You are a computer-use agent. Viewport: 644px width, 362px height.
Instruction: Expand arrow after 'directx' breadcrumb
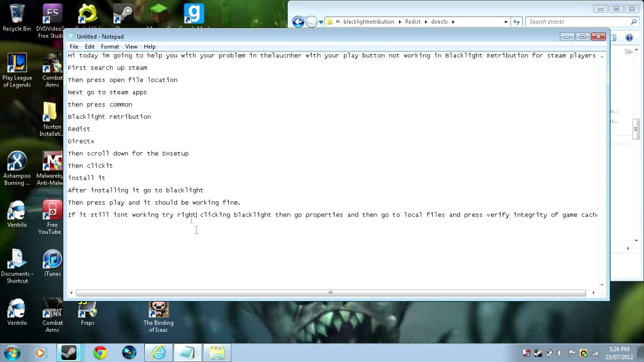(x=453, y=22)
